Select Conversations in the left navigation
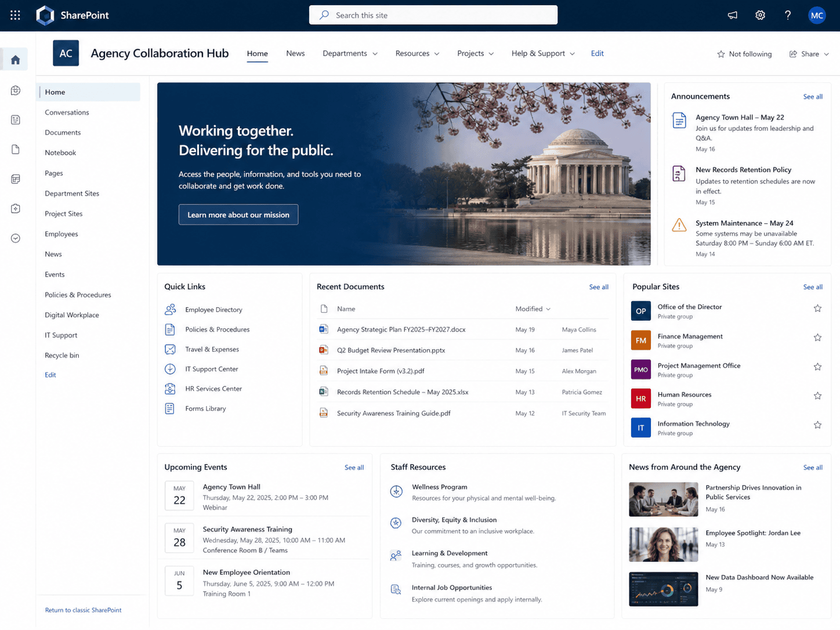The height and width of the screenshot is (630, 840). click(x=67, y=113)
